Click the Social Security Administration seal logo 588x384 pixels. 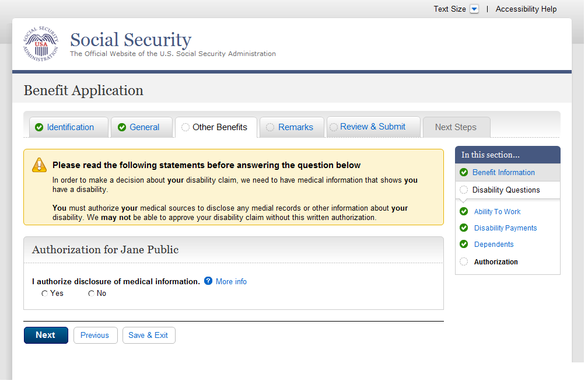pos(41,44)
